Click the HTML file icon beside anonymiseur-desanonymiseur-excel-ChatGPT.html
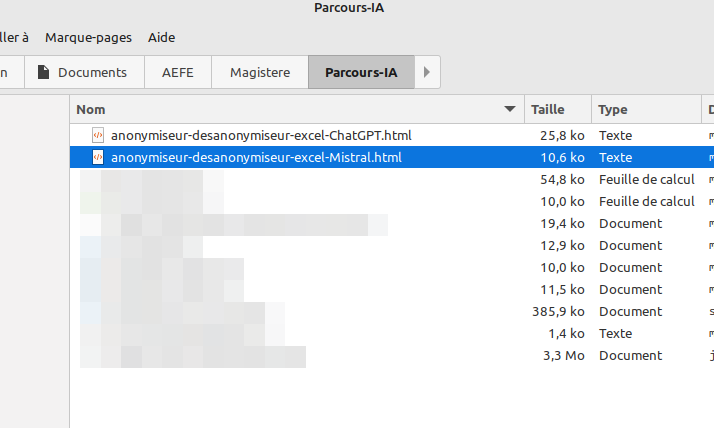The width and height of the screenshot is (714, 428). [98, 135]
